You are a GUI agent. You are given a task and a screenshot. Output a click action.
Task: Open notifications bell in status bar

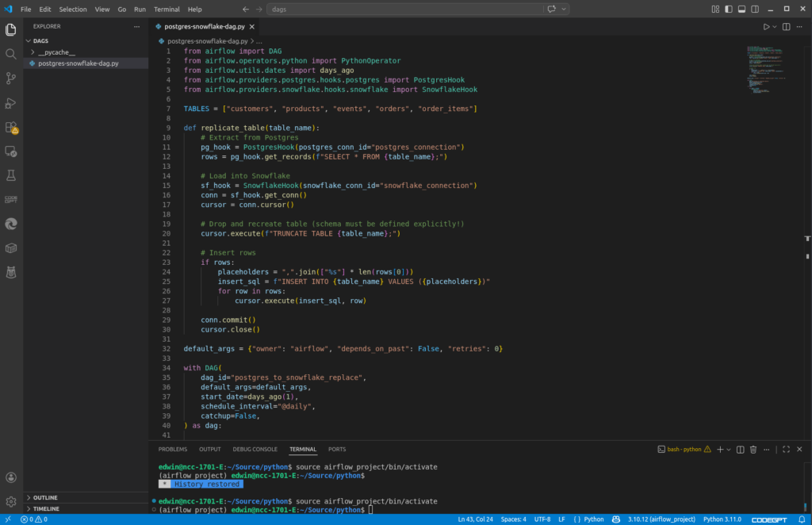click(802, 519)
